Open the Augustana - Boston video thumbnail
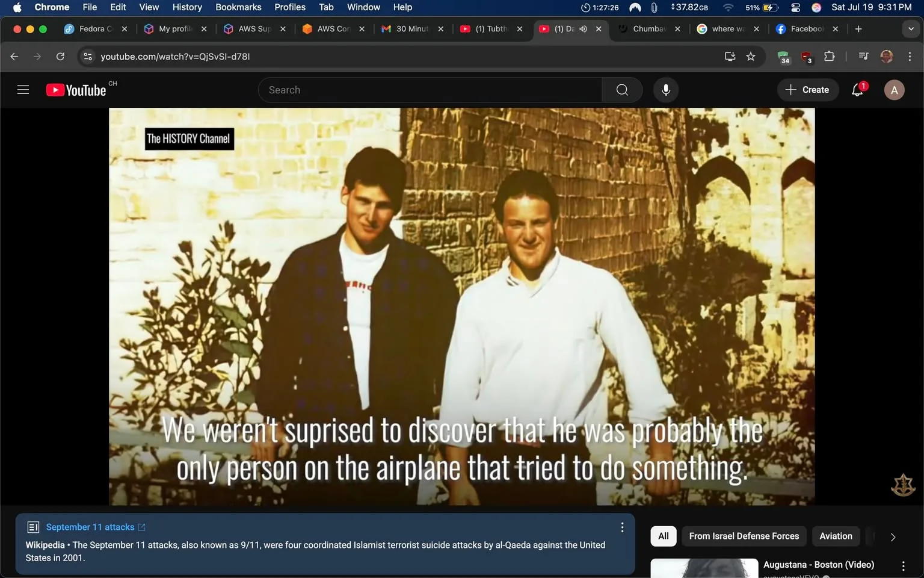The width and height of the screenshot is (924, 578). click(704, 568)
